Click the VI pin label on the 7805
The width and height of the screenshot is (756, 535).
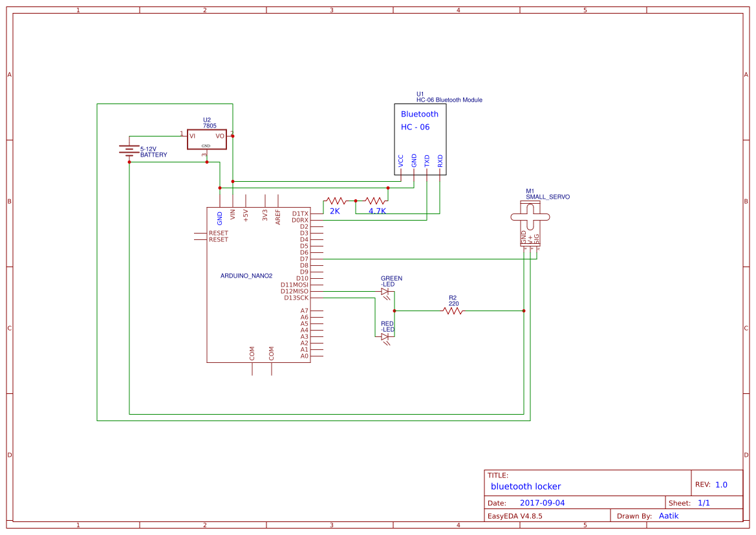pyautogui.click(x=192, y=136)
